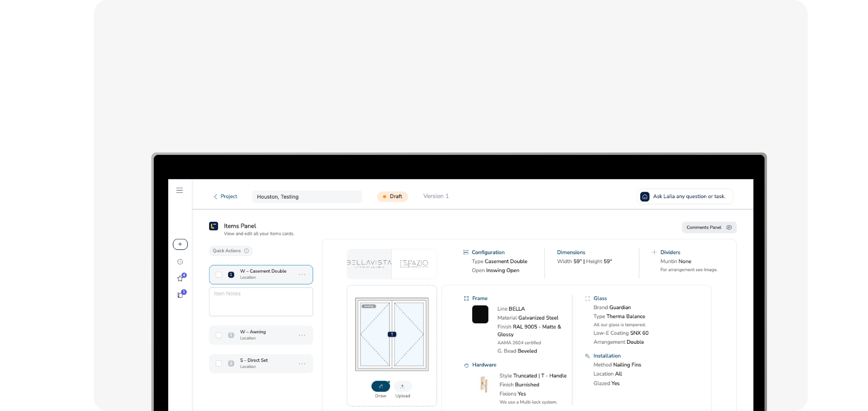This screenshot has height=411, width=868.
Task: Open the Comments Panel
Action: point(709,228)
